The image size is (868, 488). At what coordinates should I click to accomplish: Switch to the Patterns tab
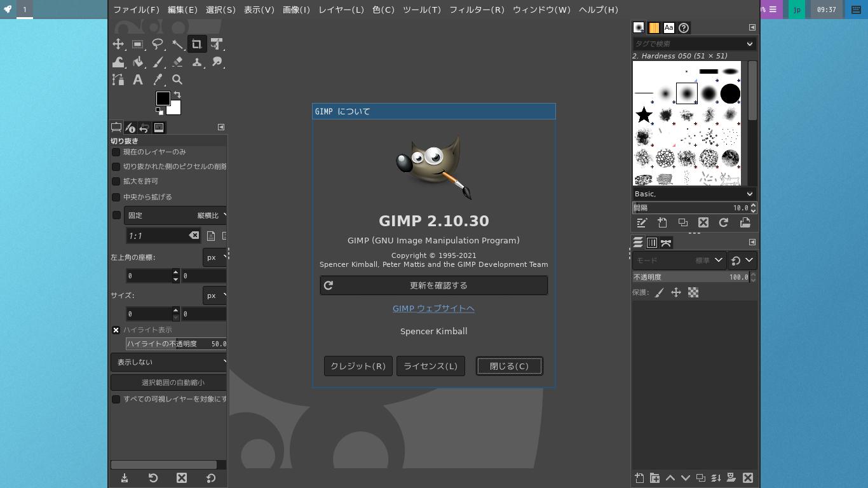coord(654,27)
